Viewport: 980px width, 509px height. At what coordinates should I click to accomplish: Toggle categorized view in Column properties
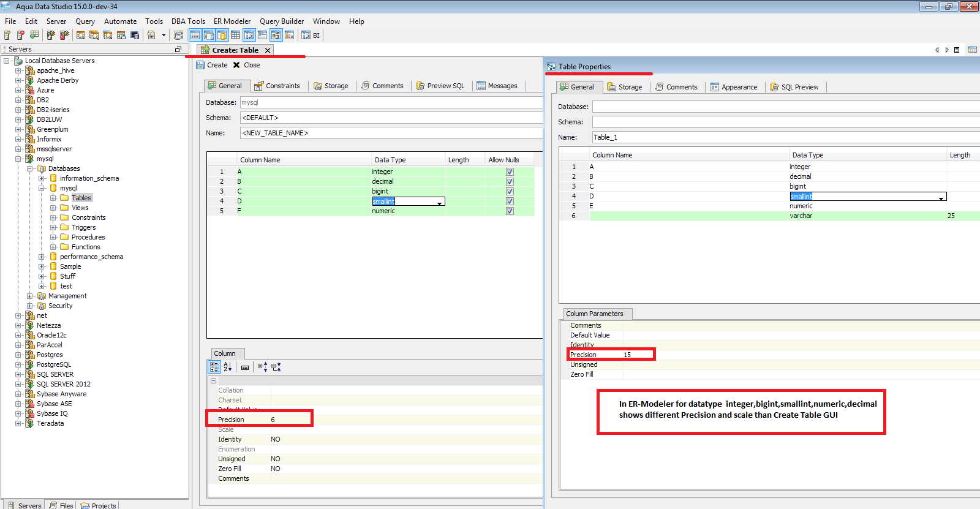pyautogui.click(x=214, y=367)
